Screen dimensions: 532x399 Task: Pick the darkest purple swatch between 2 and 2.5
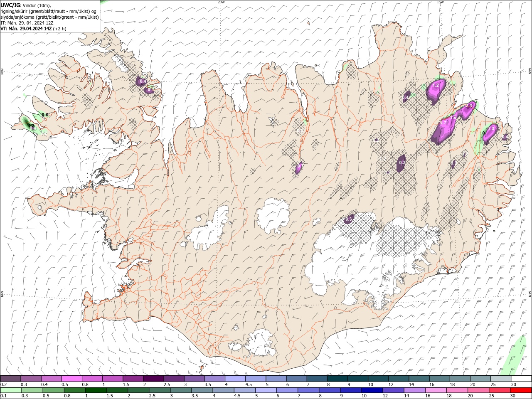coord(153,379)
